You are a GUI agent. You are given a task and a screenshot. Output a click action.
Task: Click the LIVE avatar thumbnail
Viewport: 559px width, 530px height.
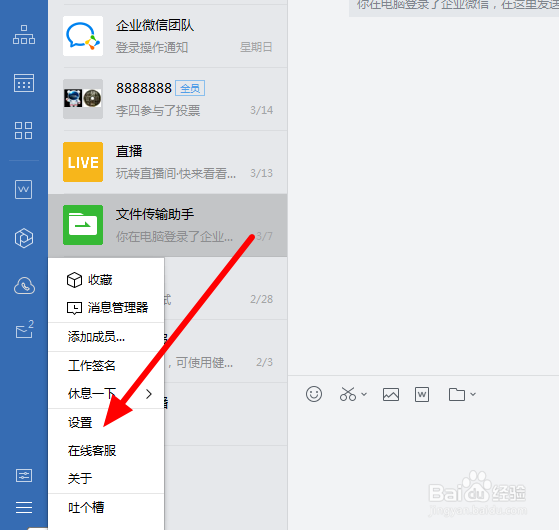(x=83, y=162)
